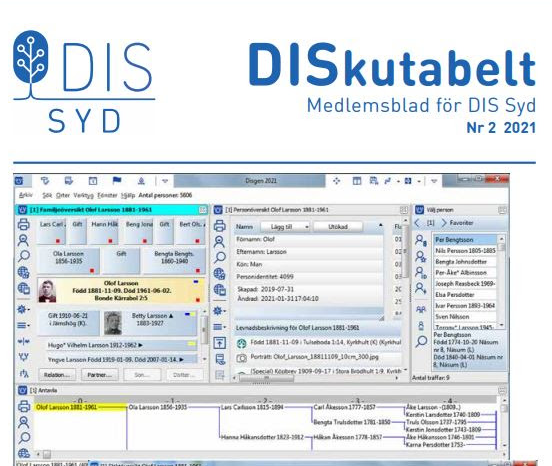The image size is (552, 466).
Task: Click the person icon in Välj person sidebar
Action: click(x=421, y=240)
